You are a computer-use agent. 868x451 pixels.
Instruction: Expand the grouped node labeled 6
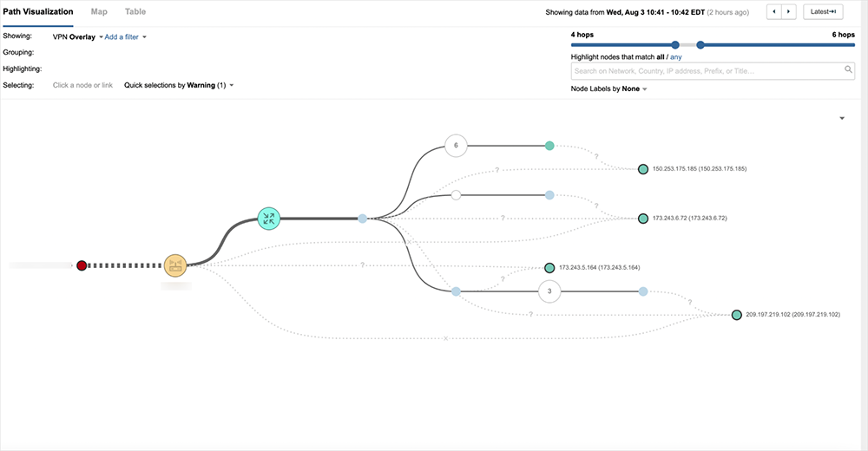[x=456, y=146]
